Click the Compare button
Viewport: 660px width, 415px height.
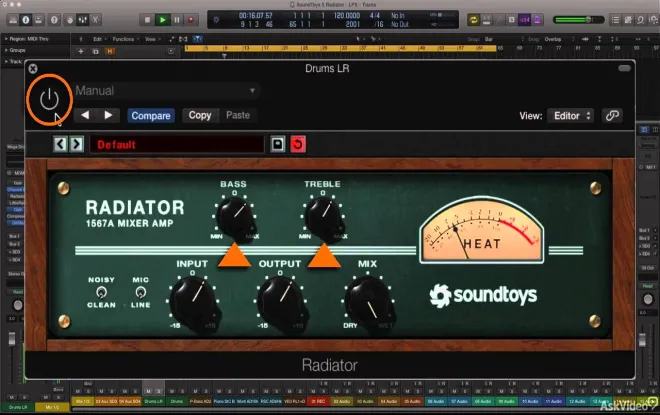tap(151, 116)
